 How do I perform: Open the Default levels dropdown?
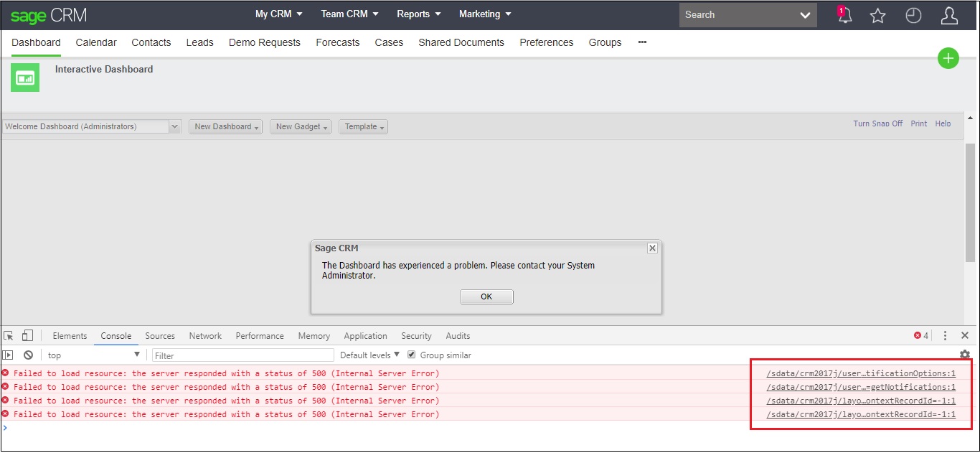tap(370, 355)
